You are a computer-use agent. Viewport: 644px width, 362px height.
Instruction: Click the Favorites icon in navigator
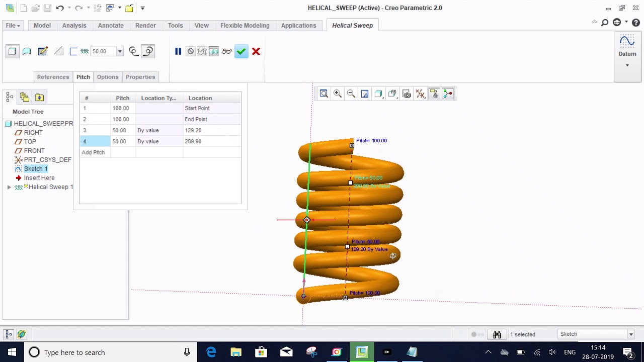click(39, 97)
